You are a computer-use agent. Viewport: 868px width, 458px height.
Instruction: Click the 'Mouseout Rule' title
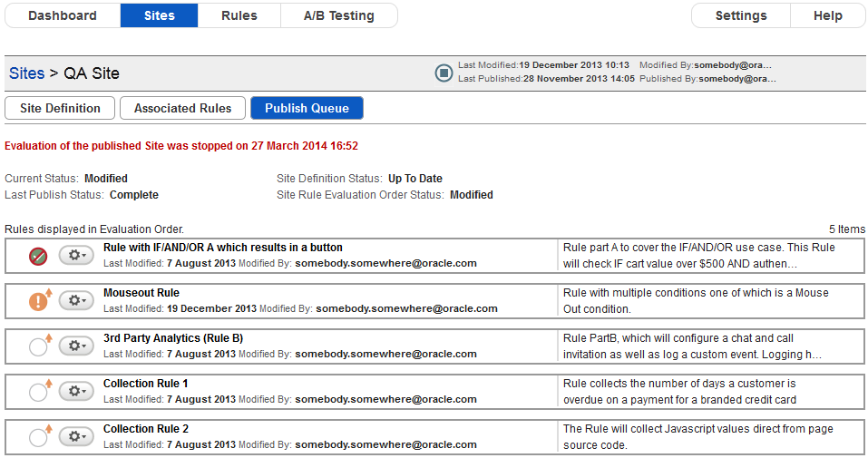click(x=141, y=293)
